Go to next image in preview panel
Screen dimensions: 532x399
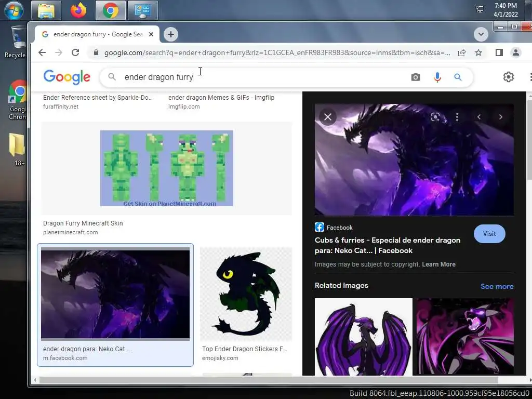[500, 117]
